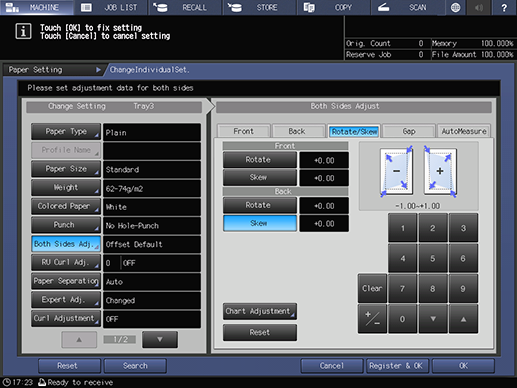Click the Chart Adjustment button
The width and height of the screenshot is (517, 388).
pos(260,311)
